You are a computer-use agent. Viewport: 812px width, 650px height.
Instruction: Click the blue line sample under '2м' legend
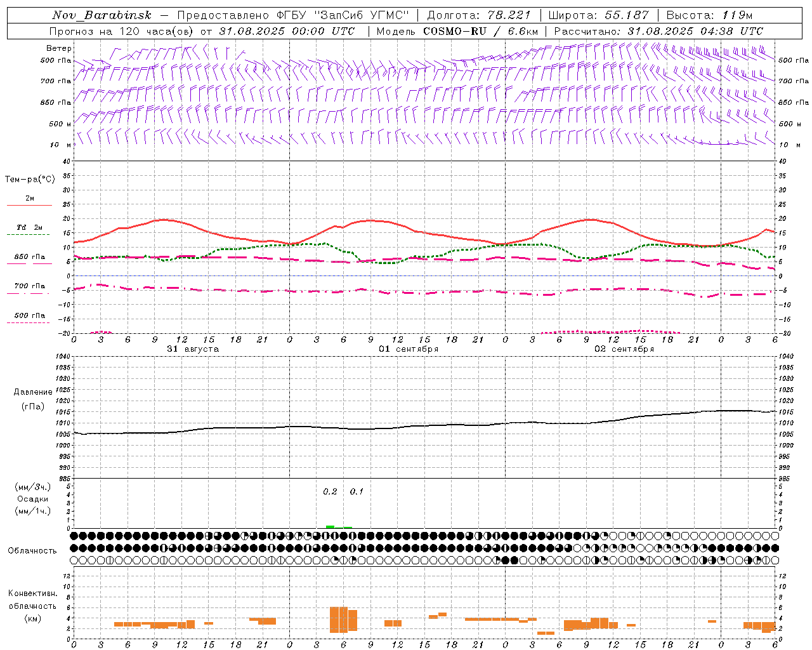pos(29,205)
